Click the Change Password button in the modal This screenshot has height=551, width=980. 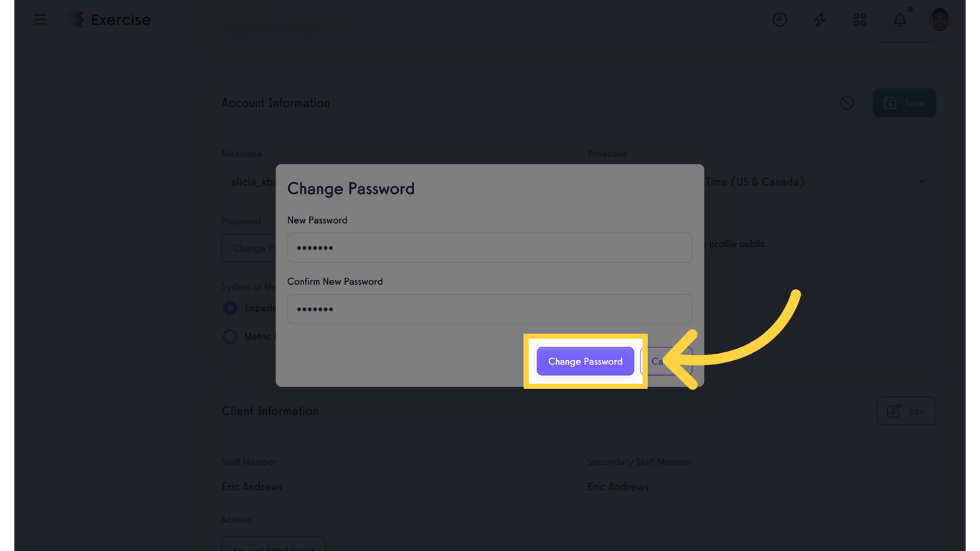coord(585,361)
